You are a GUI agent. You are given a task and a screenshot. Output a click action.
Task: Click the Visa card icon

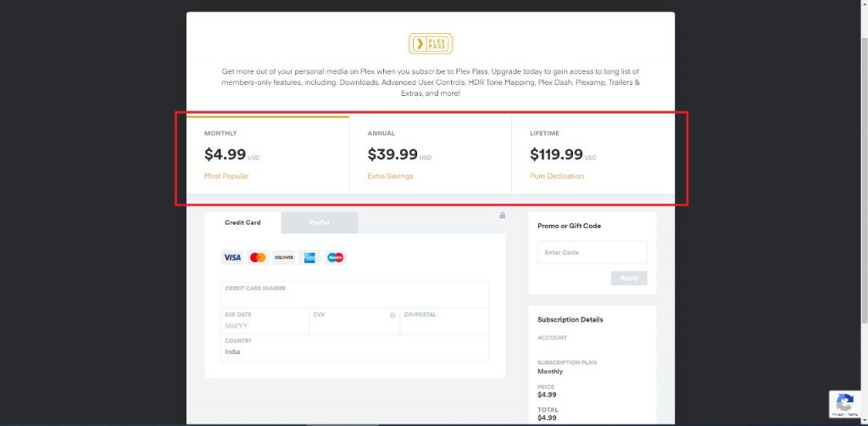232,258
